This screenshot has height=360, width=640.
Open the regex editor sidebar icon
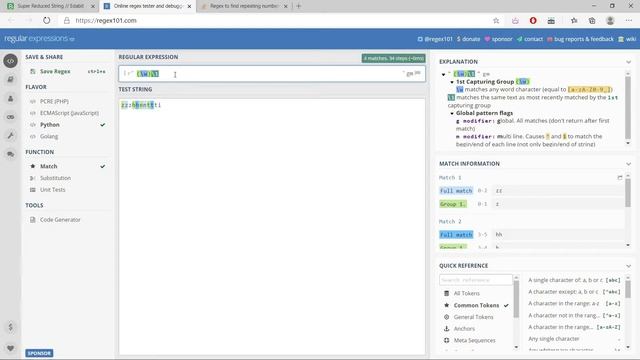(11, 61)
